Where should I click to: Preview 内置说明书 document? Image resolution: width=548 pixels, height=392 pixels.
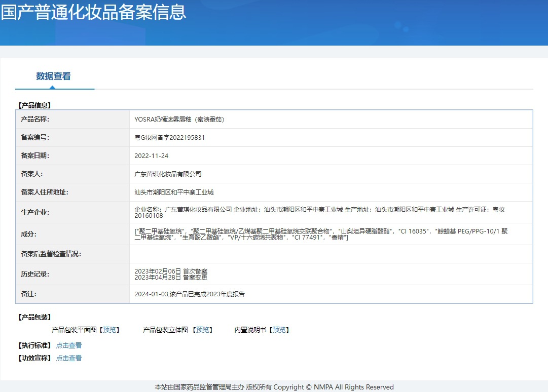click(x=279, y=330)
